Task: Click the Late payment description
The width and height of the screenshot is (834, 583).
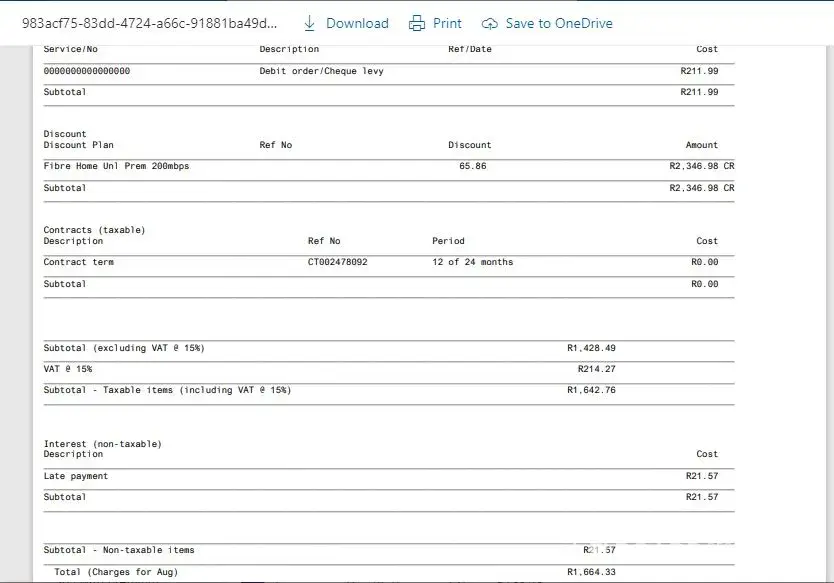Action: (x=76, y=476)
